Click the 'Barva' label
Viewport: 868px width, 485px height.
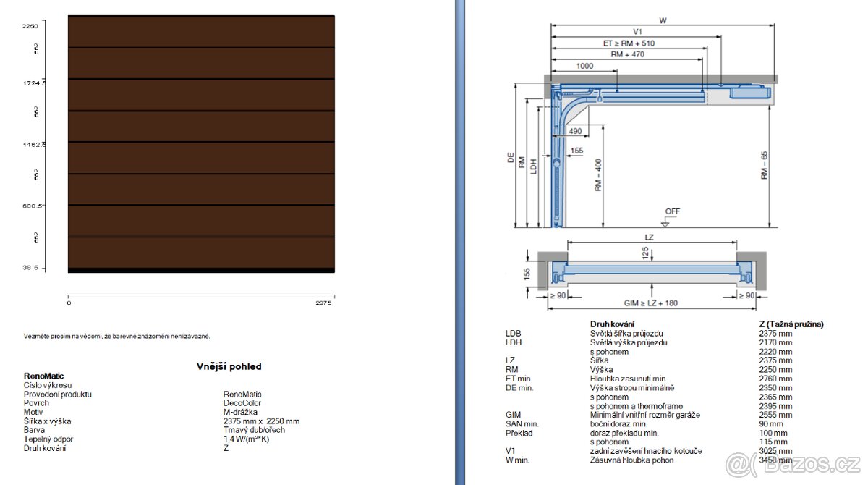(x=34, y=430)
